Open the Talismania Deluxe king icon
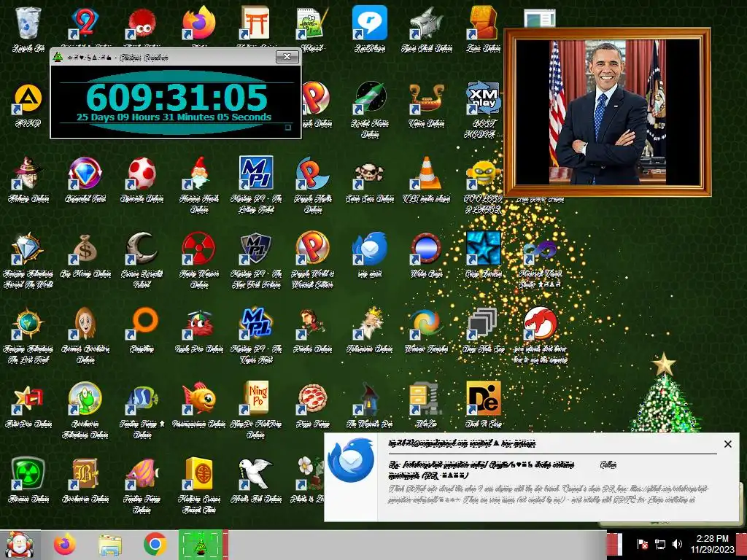Screen dimensions: 747x560 tap(369, 324)
